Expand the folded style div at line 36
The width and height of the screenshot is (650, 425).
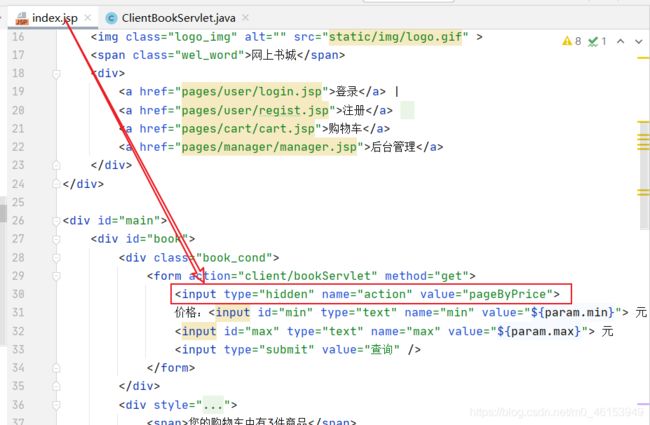click(56, 405)
